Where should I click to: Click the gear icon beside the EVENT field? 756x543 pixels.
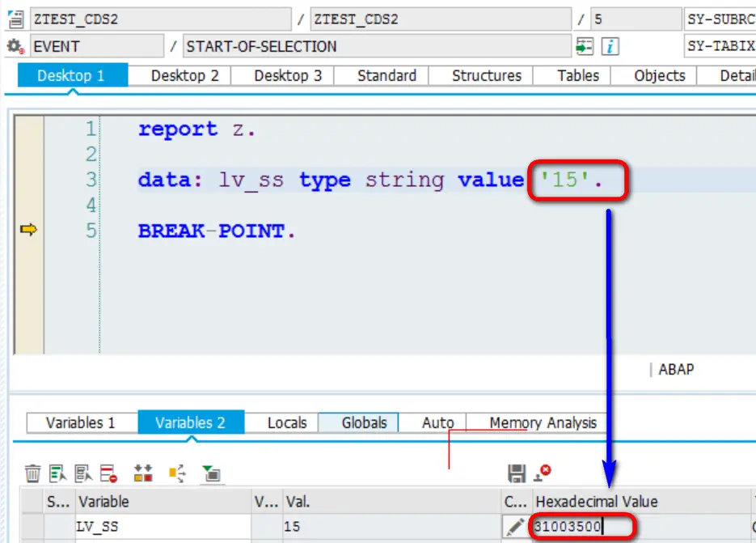(x=15, y=47)
